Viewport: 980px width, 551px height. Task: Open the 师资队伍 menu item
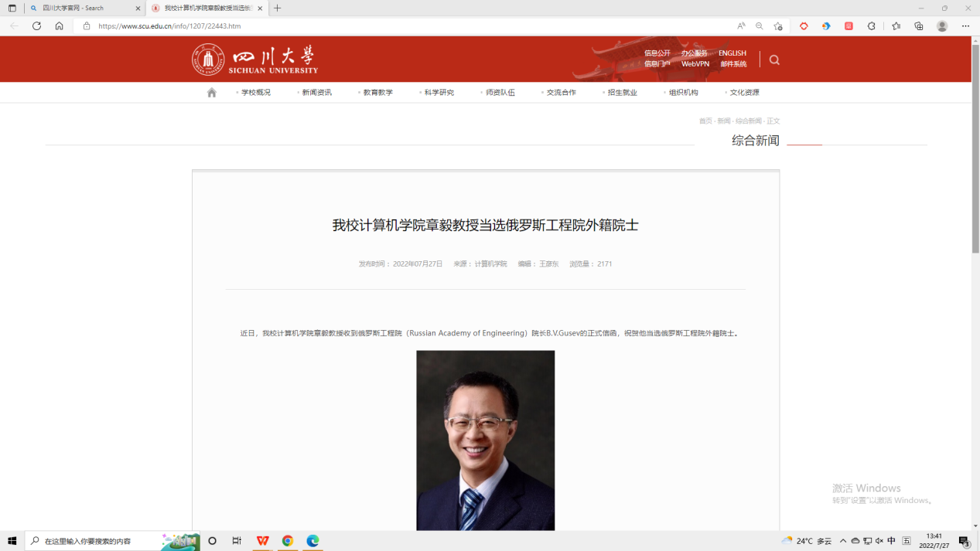coord(499,91)
